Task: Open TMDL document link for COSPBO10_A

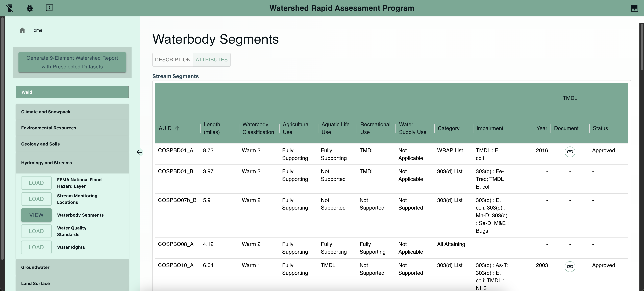Action: (570, 267)
